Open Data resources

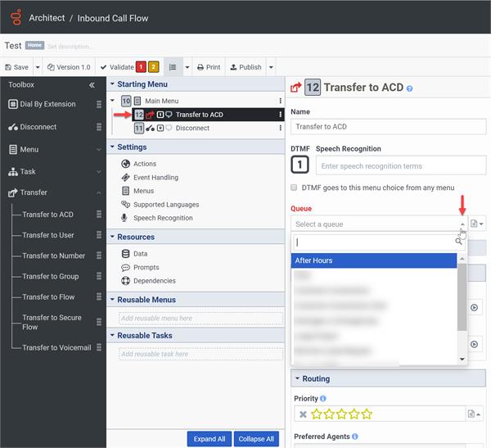(x=134, y=254)
